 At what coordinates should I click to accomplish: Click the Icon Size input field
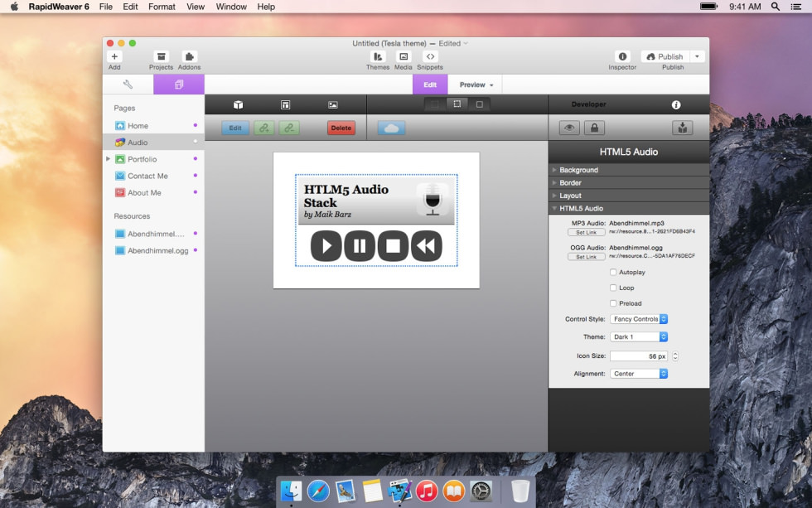639,356
